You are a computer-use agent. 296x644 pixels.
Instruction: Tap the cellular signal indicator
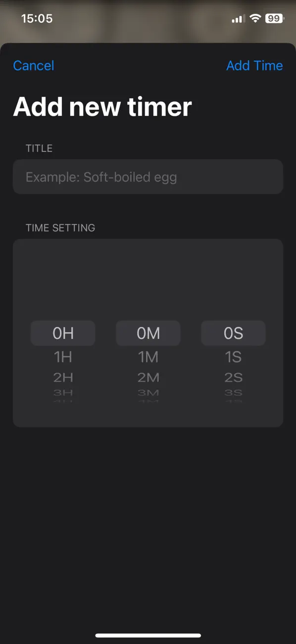(237, 18)
